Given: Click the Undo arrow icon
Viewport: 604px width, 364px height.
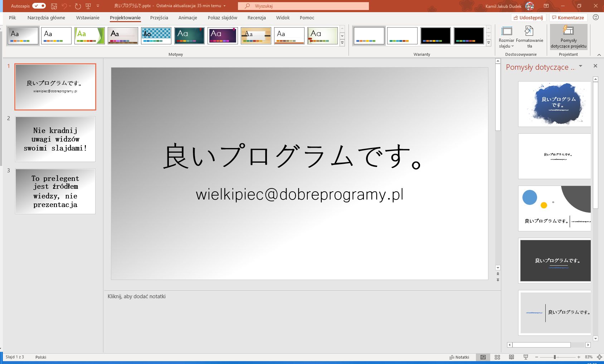Looking at the screenshot, I should point(64,6).
